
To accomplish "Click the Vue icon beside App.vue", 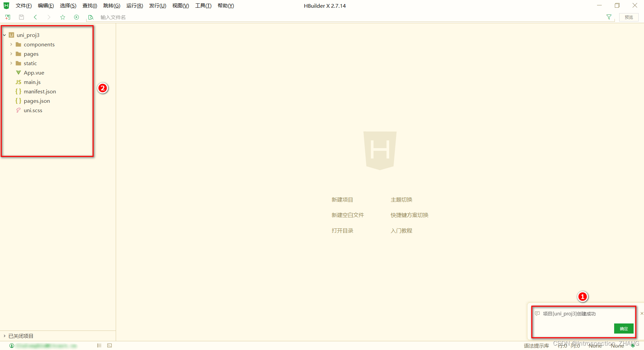I will 18,73.
